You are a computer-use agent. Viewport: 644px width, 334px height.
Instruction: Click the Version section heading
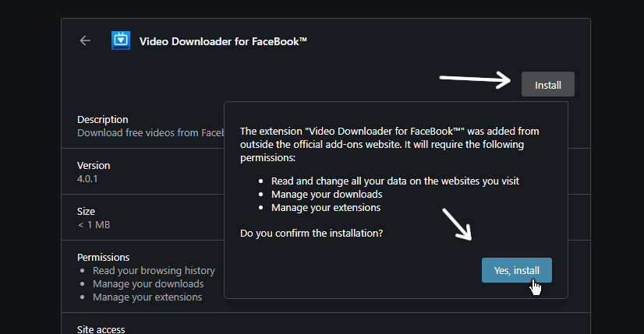94,165
